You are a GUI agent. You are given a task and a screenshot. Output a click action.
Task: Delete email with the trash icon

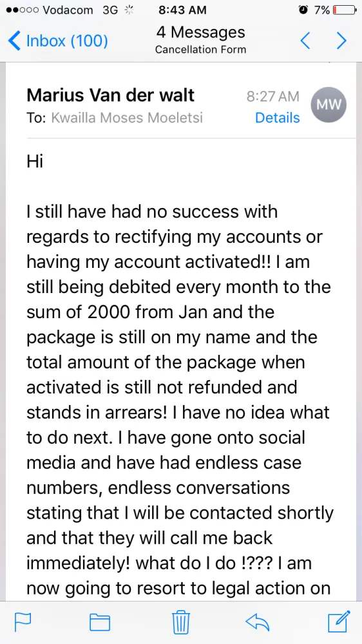(x=181, y=622)
